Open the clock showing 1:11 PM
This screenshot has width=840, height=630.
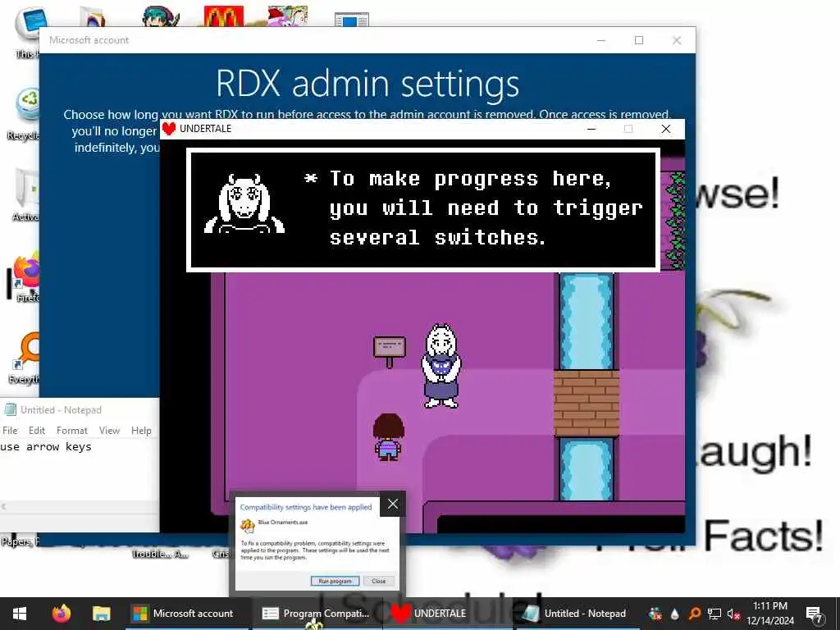[770, 614]
